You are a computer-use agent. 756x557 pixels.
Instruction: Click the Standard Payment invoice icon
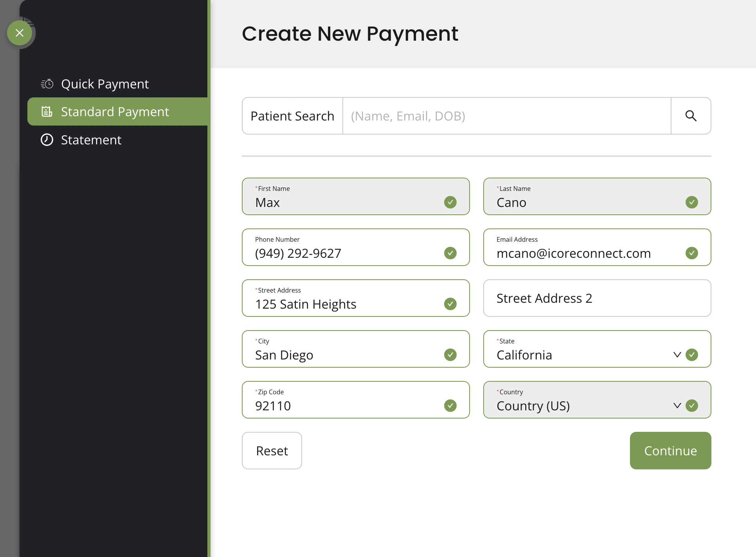click(47, 111)
